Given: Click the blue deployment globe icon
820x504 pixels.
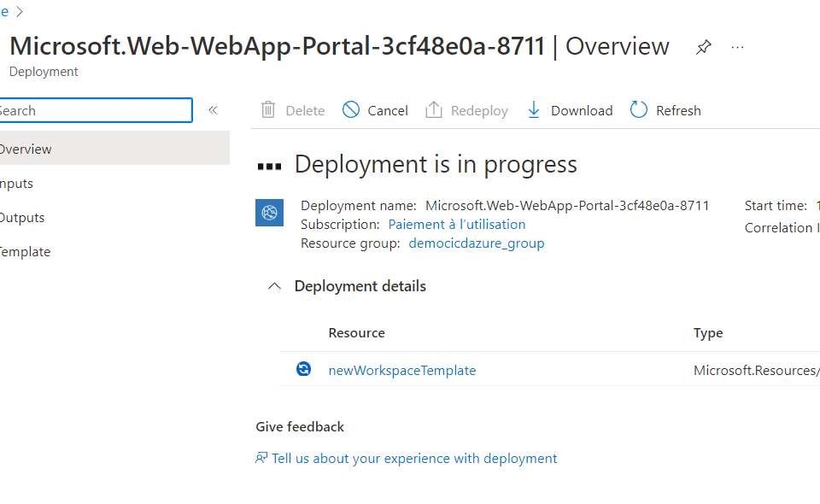Looking at the screenshot, I should pyautogui.click(x=269, y=213).
